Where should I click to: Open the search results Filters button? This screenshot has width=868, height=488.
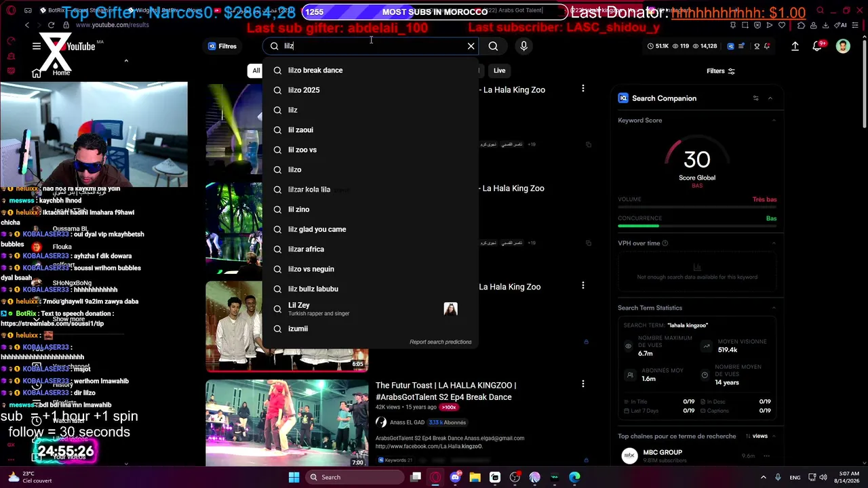pos(721,71)
